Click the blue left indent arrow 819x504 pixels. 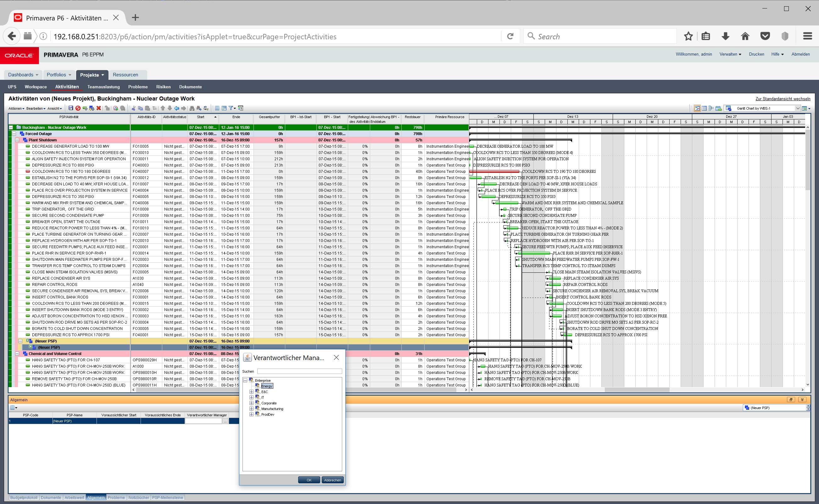176,108
